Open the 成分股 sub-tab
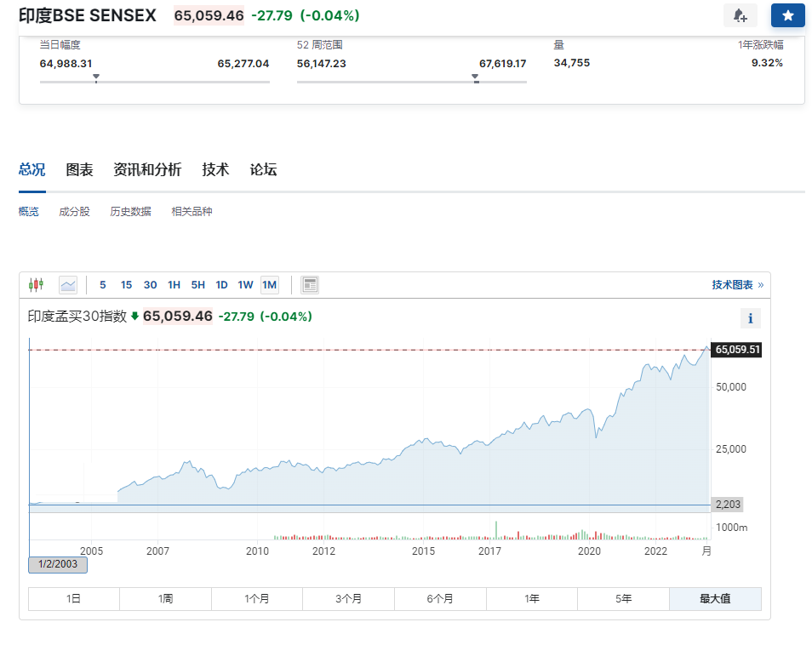Viewport: 812px width, 645px height. [x=74, y=211]
